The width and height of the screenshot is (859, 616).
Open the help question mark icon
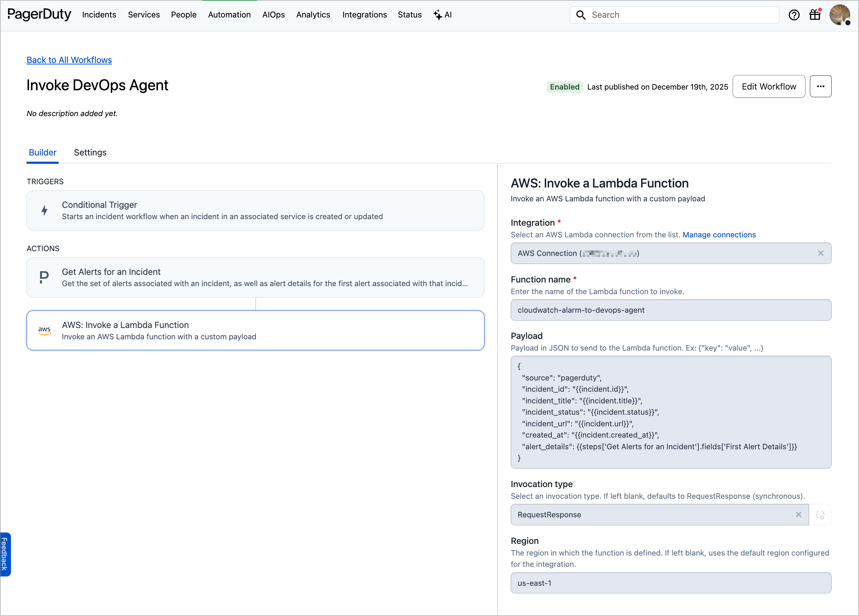tap(794, 15)
